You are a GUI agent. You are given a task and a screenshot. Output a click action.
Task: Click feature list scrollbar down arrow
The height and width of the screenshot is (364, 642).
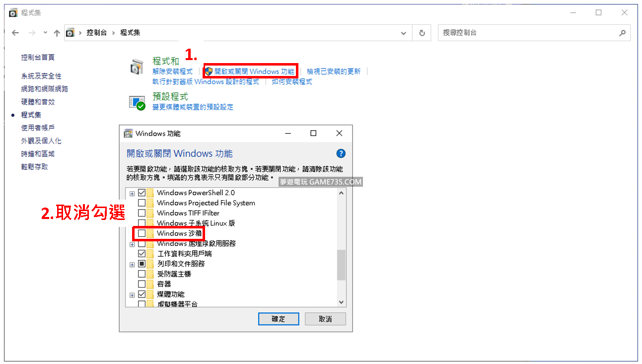click(341, 302)
